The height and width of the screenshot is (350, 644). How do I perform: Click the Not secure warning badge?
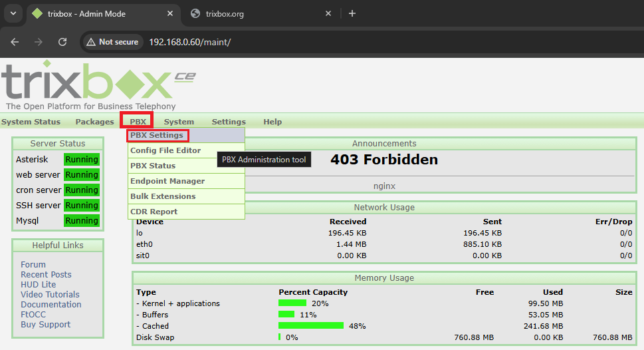[113, 42]
